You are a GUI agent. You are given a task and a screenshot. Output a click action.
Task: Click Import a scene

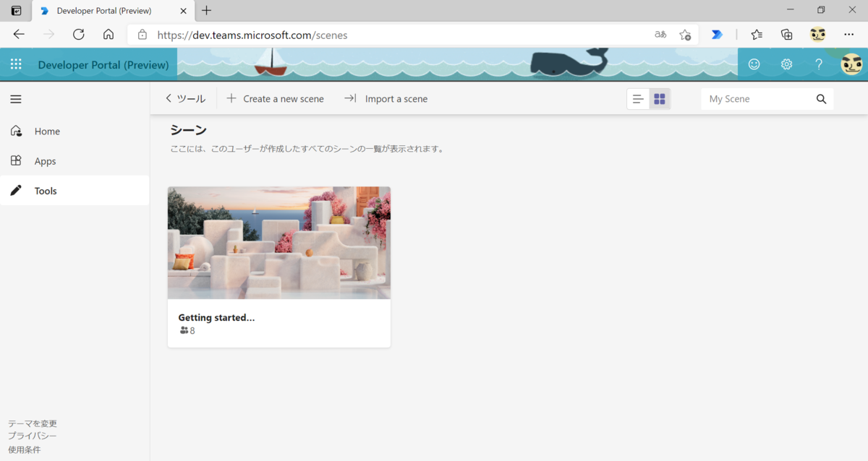[x=386, y=99]
